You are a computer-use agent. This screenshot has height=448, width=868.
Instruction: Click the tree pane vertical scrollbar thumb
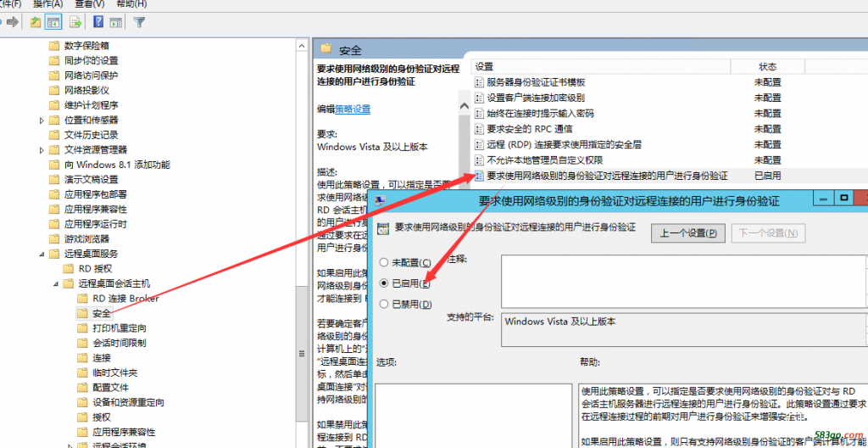pos(302,353)
